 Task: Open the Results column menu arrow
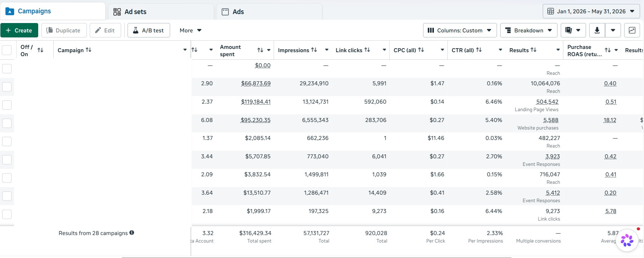pos(558,50)
